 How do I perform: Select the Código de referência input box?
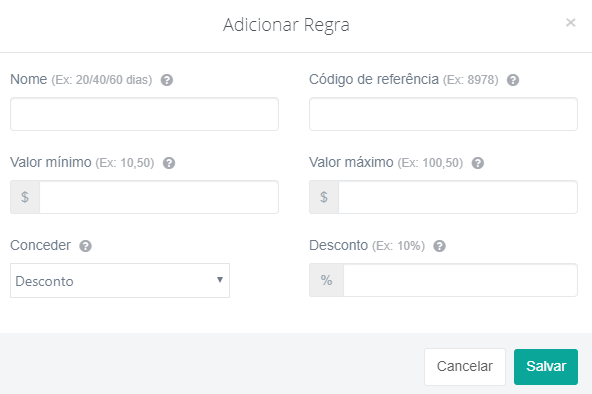pos(443,114)
